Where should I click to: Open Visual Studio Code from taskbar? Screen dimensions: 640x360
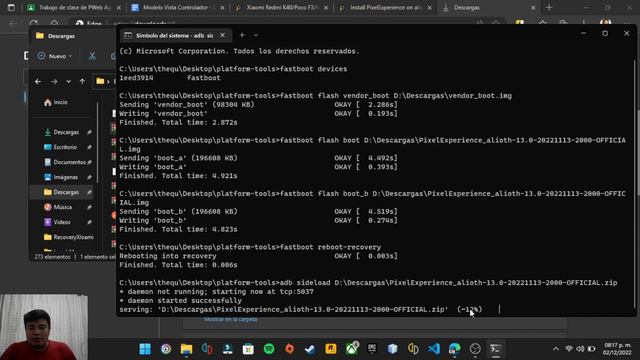click(434, 349)
